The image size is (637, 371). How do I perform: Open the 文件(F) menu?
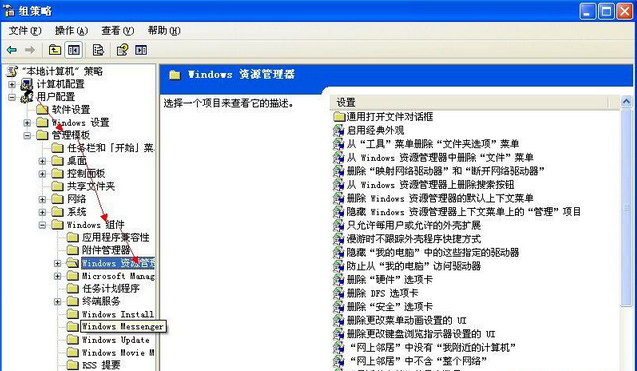25,31
